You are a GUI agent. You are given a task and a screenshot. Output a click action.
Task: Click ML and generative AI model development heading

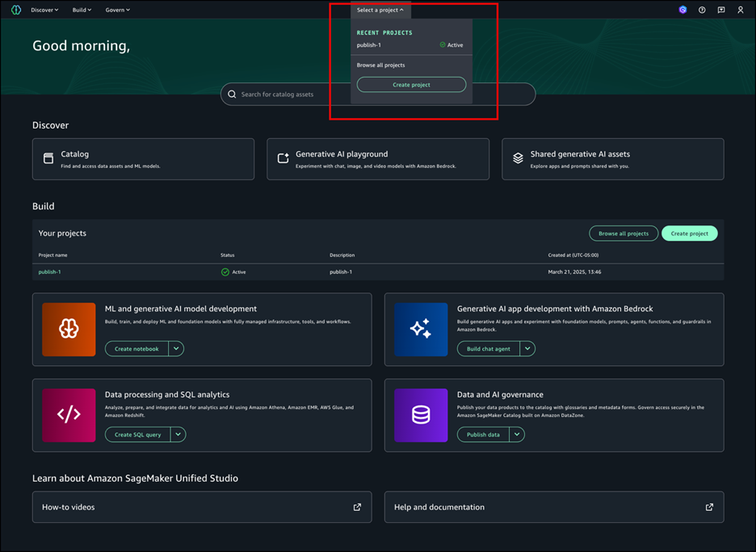181,309
